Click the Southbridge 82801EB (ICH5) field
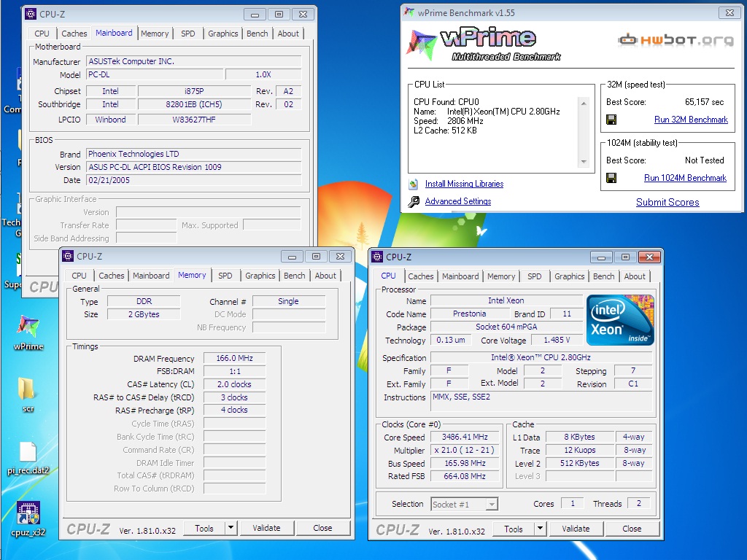The width and height of the screenshot is (747, 560). (x=194, y=104)
